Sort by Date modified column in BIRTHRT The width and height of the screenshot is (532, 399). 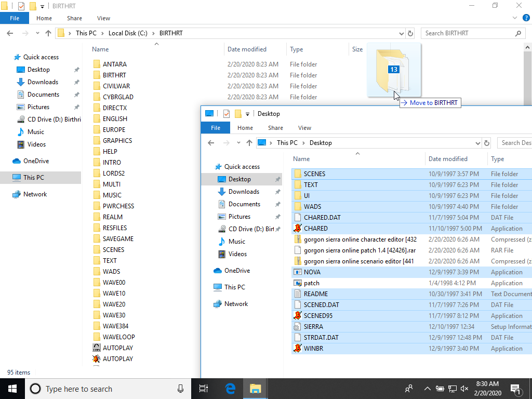pyautogui.click(x=247, y=49)
